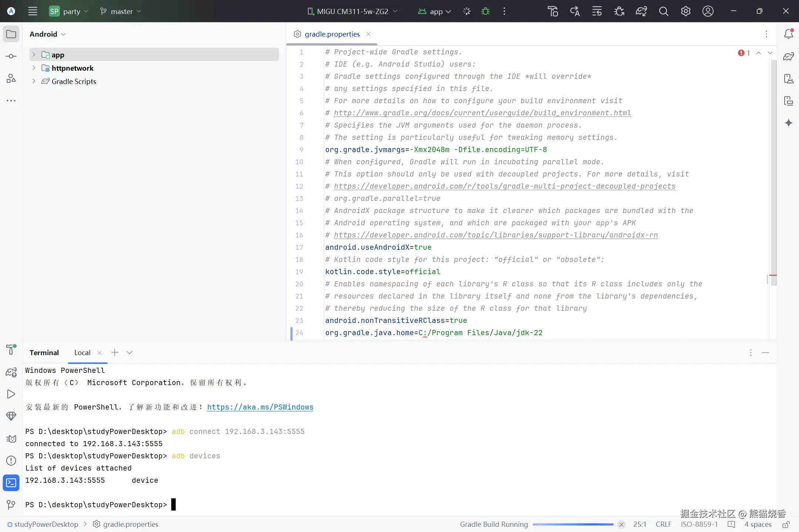This screenshot has height=532, width=799.
Task: Select the gradle.properties editor tab
Action: click(332, 34)
